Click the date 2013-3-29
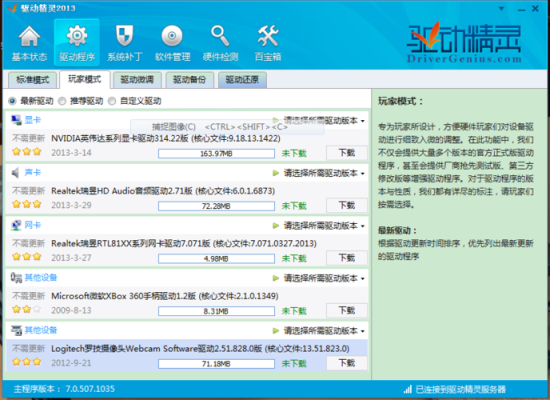Image resolution: width=550 pixels, height=400 pixels. [x=71, y=205]
